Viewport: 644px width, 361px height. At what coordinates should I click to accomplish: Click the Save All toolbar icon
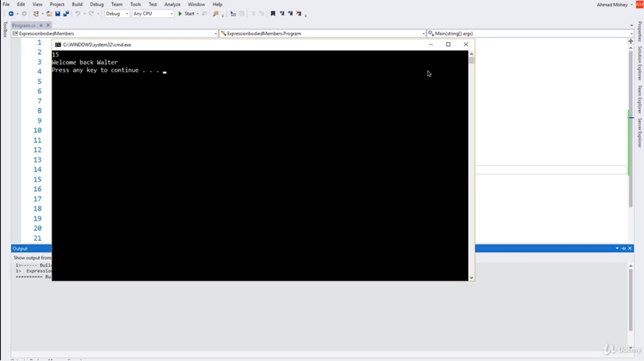[x=66, y=14]
